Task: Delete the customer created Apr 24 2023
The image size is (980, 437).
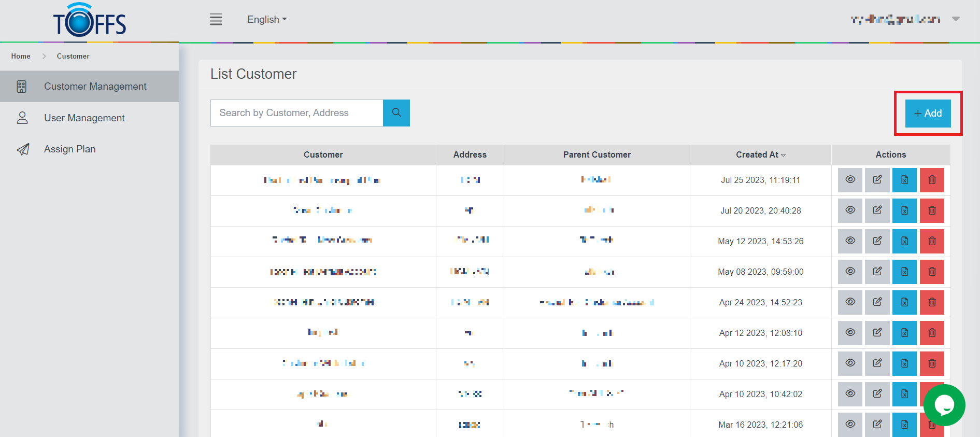Action: point(931,302)
